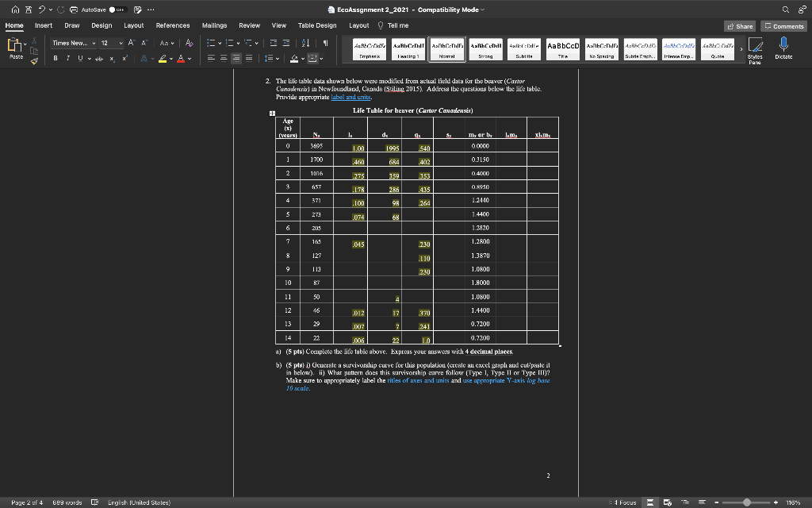This screenshot has height=508, width=812.
Task: Switch to Web Layout view icon
Action: 668,502
